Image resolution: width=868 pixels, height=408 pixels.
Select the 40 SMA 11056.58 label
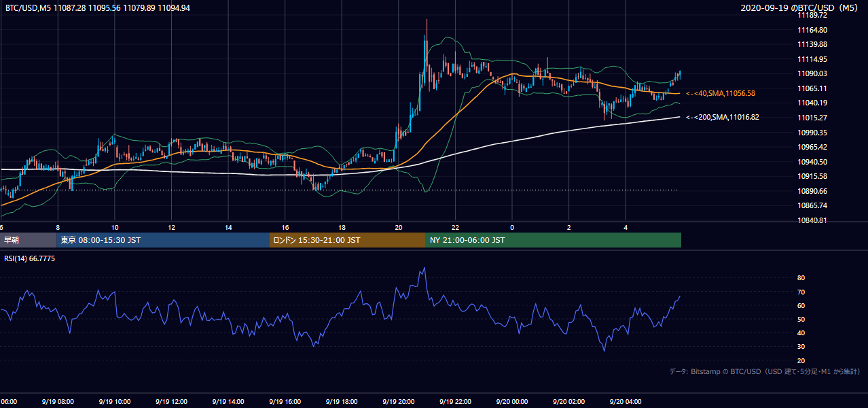721,93
